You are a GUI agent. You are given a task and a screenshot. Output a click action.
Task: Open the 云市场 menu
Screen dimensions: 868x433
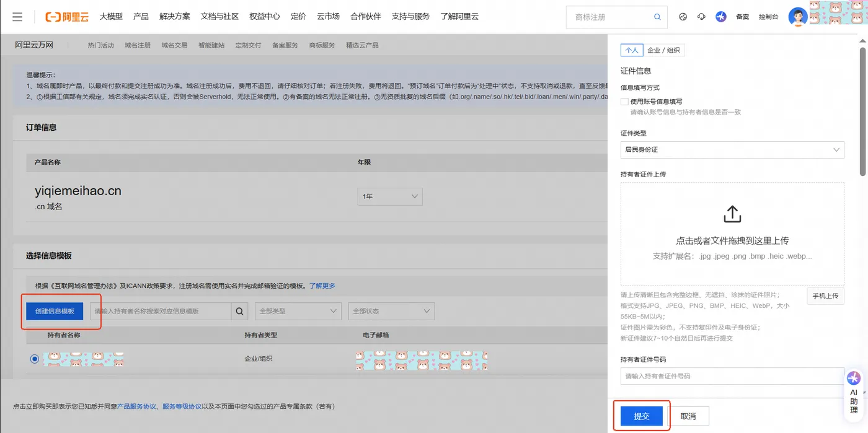(328, 17)
